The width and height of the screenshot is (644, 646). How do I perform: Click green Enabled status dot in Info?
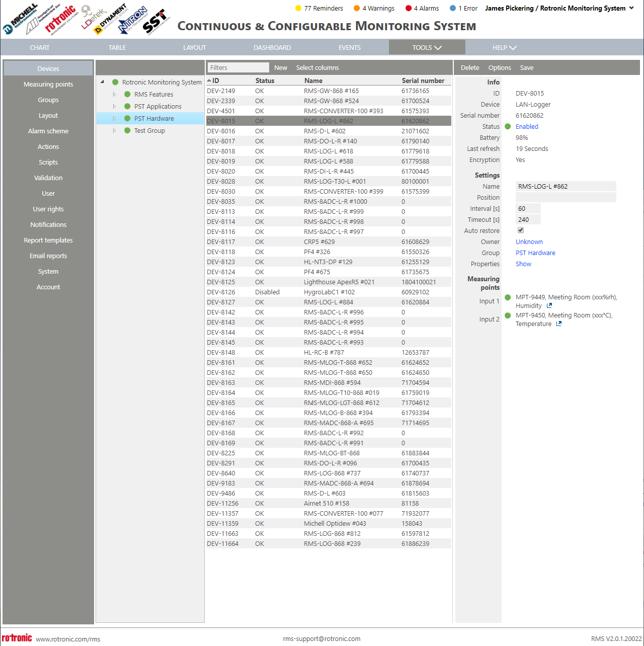pyautogui.click(x=508, y=126)
